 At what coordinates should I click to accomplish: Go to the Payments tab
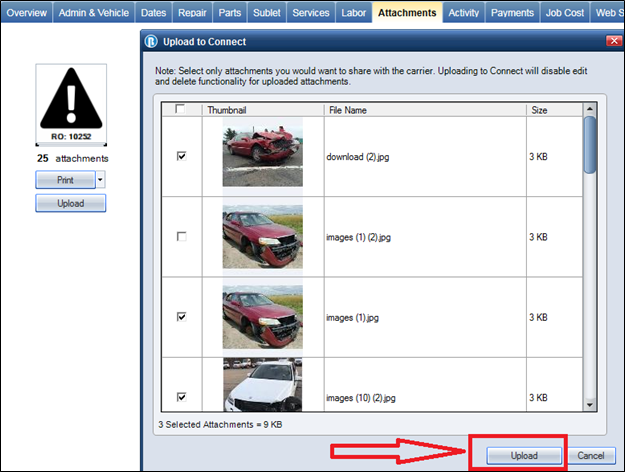pos(512,13)
